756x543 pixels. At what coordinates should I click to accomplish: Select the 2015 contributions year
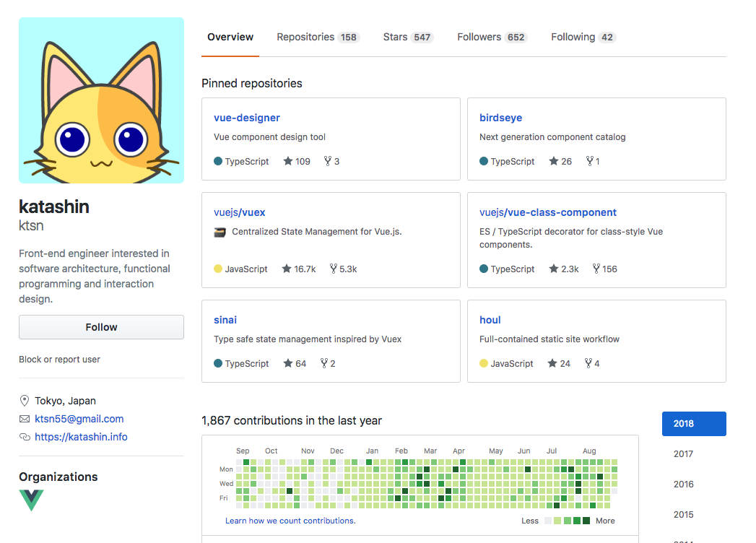683,515
